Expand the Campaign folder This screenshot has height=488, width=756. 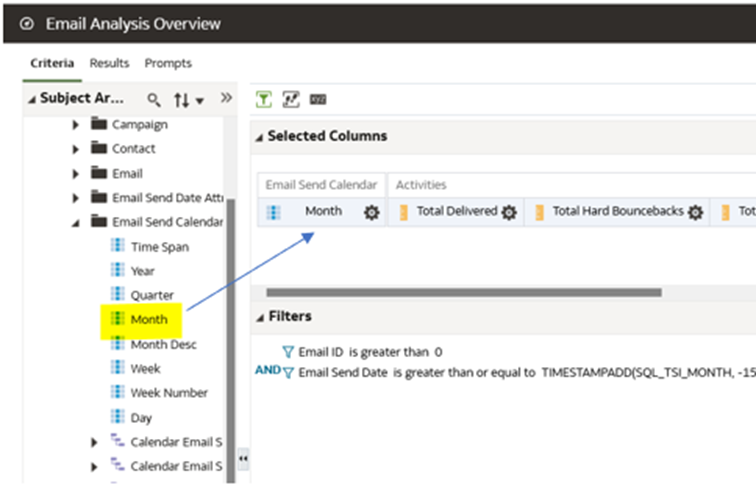75,125
